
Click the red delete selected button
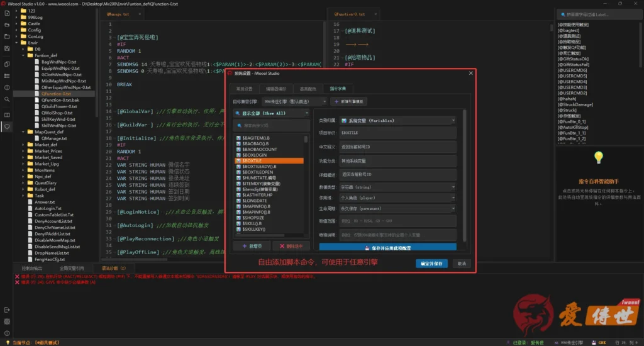pyautogui.click(x=291, y=246)
